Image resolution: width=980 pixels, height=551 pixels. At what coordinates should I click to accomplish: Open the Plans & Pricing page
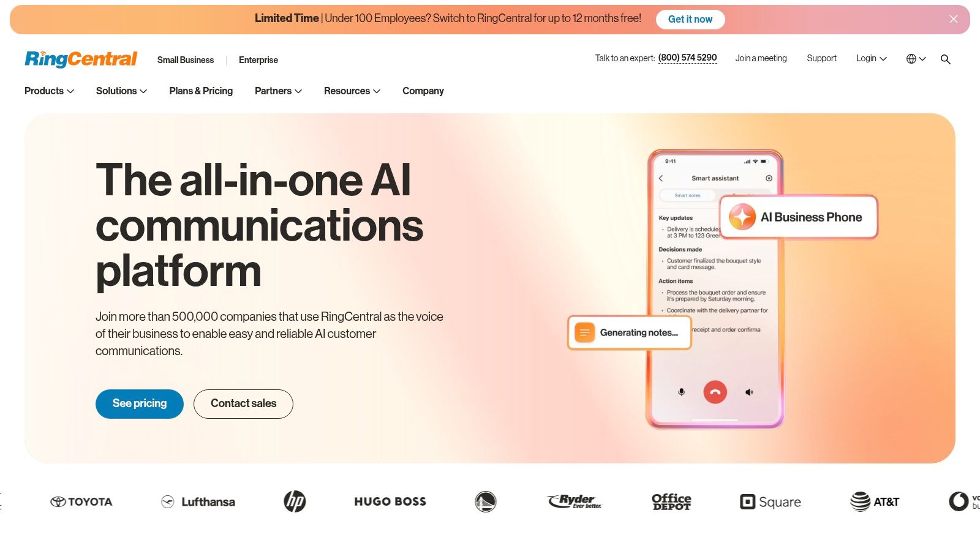201,91
